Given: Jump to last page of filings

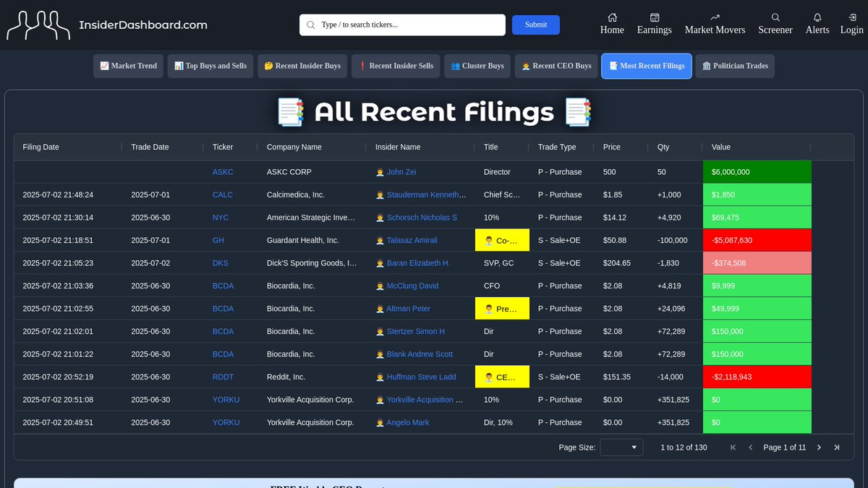Looking at the screenshot, I should coord(837,448).
